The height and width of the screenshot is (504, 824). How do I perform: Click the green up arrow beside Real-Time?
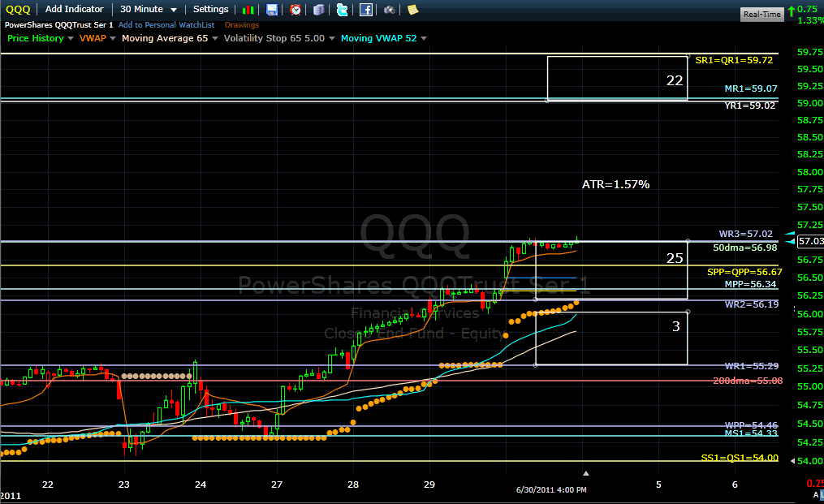[x=792, y=11]
